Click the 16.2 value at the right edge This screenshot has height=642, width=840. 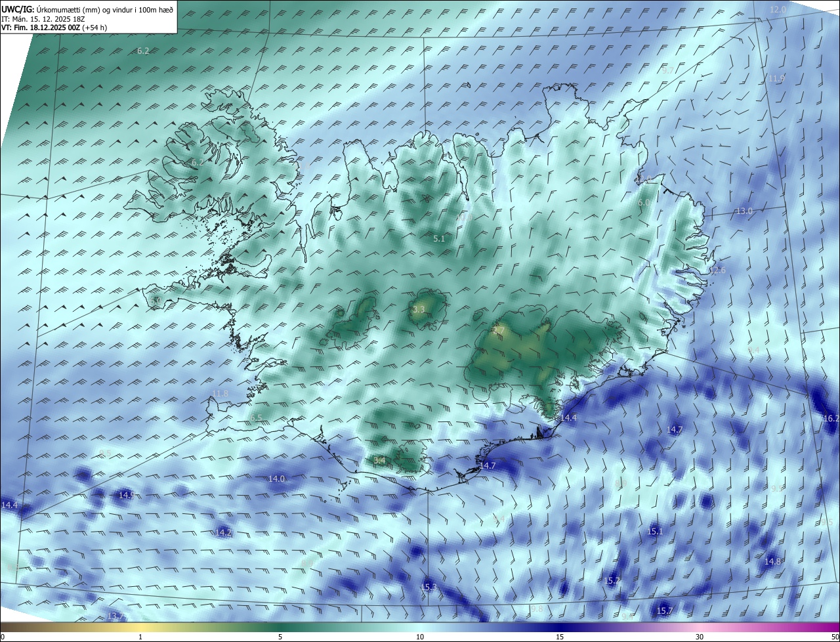click(831, 418)
